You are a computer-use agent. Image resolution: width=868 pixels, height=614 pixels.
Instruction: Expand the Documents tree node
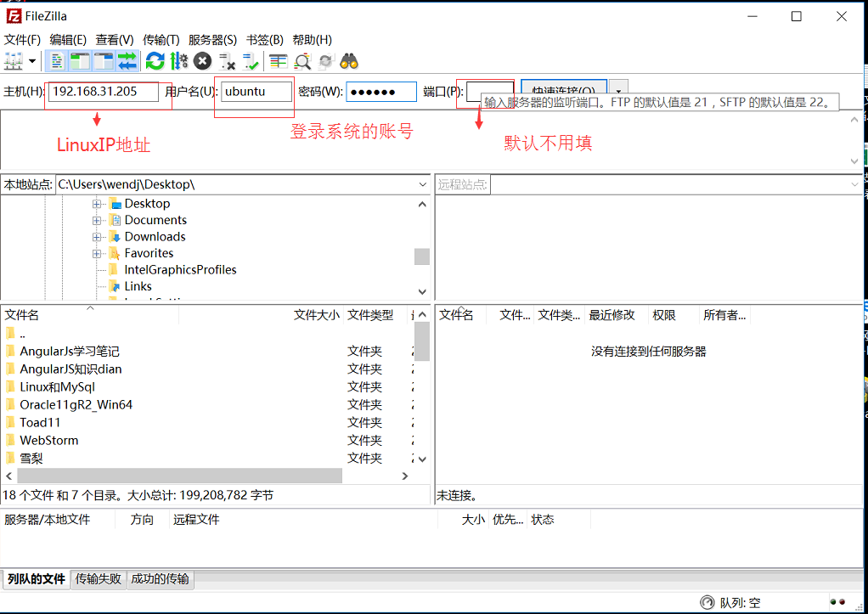(96, 220)
